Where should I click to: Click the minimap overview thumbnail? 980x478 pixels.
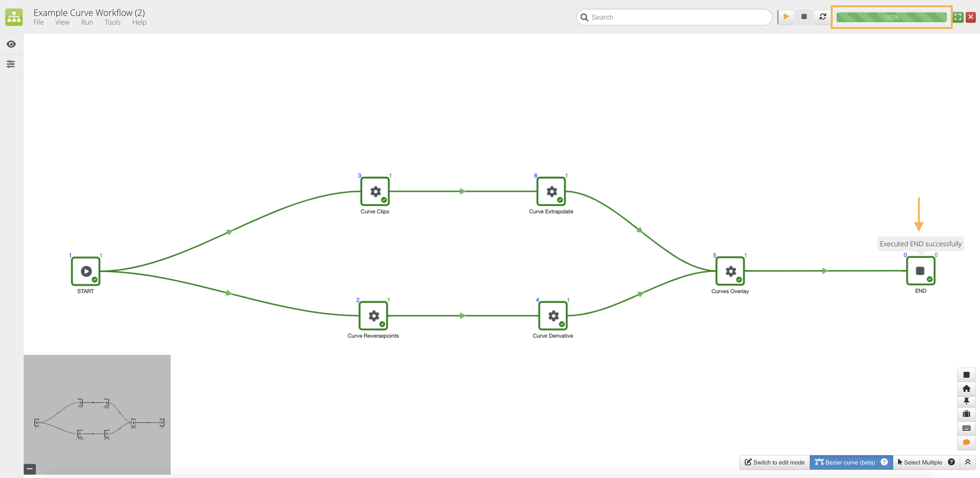(x=97, y=415)
